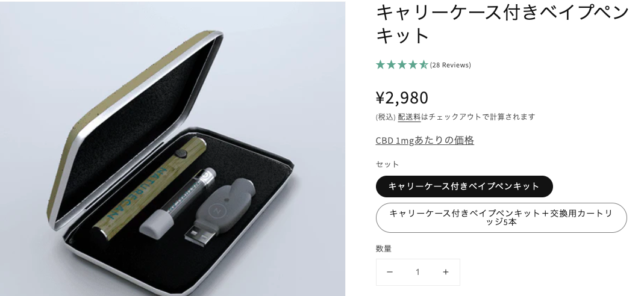644x296 pixels.
Task: Click the first rating star
Action: tap(380, 65)
